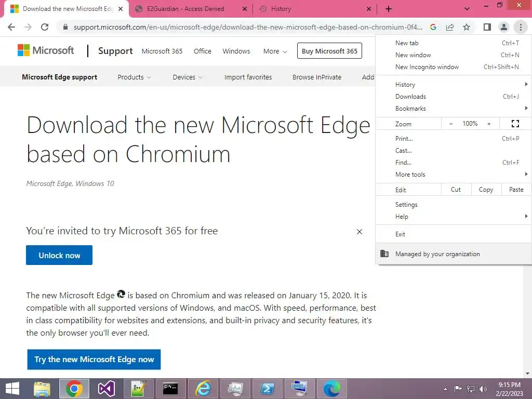Viewport: 532px width, 399px height.
Task: Expand the More dropdown in header
Action: (x=275, y=51)
